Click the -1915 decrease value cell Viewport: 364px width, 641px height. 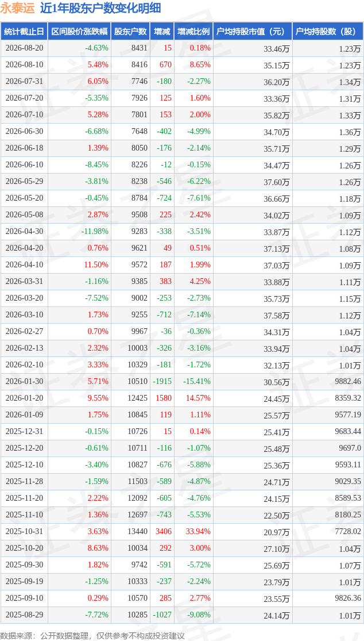click(x=162, y=381)
